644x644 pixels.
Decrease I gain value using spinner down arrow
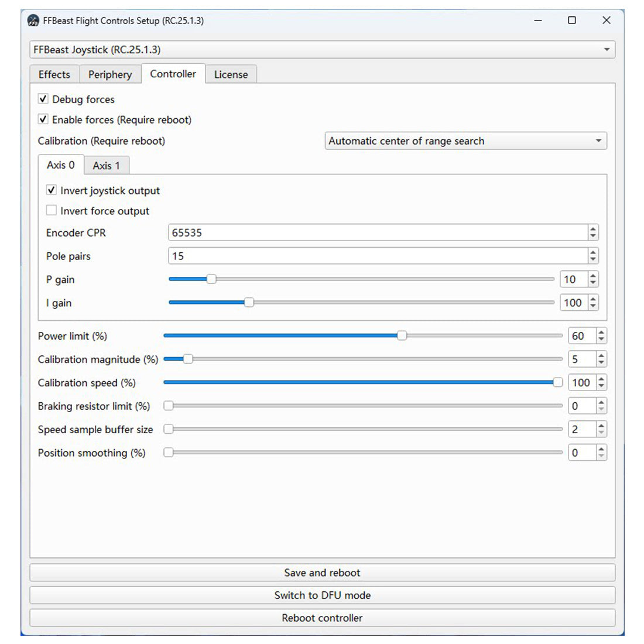593,306
